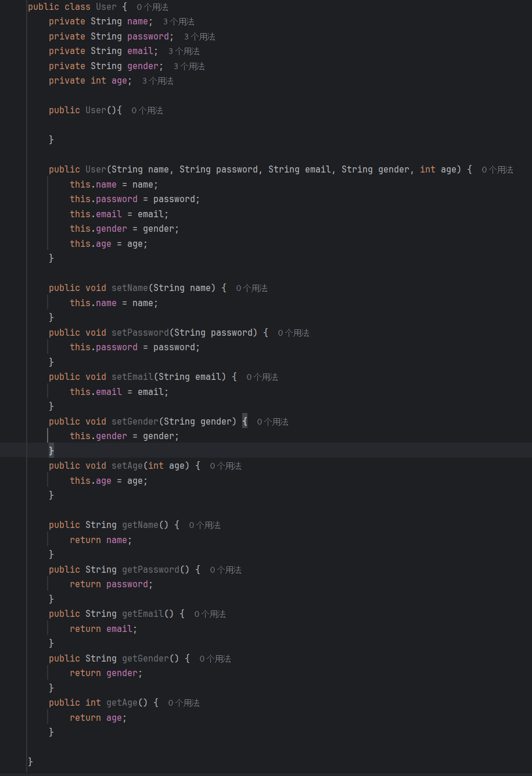Place cursor on getAge method name

coord(122,703)
